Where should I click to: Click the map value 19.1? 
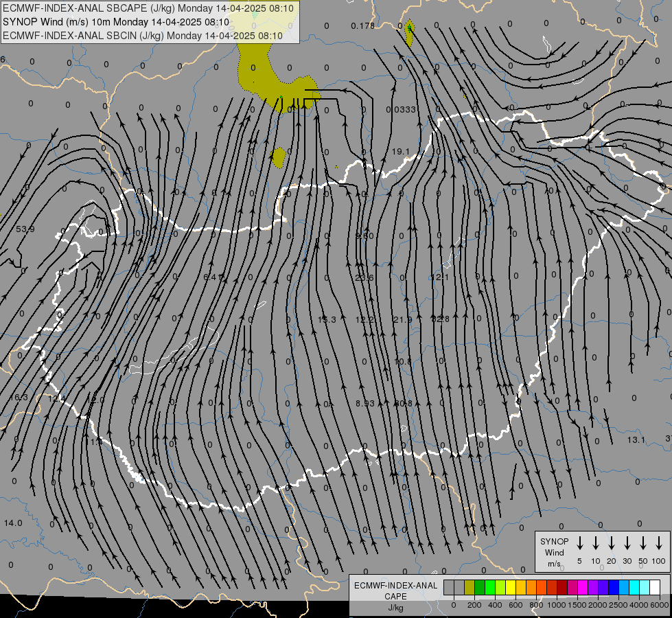[x=401, y=151]
